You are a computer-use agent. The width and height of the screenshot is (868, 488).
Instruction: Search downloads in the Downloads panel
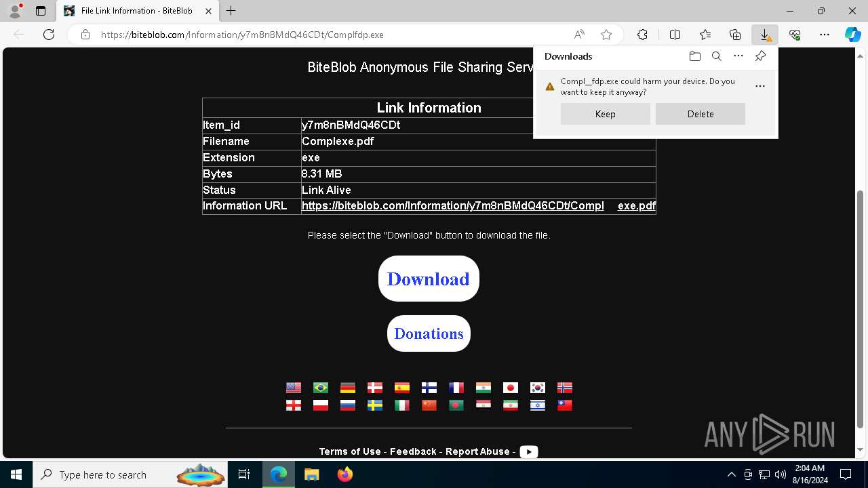coord(716,56)
